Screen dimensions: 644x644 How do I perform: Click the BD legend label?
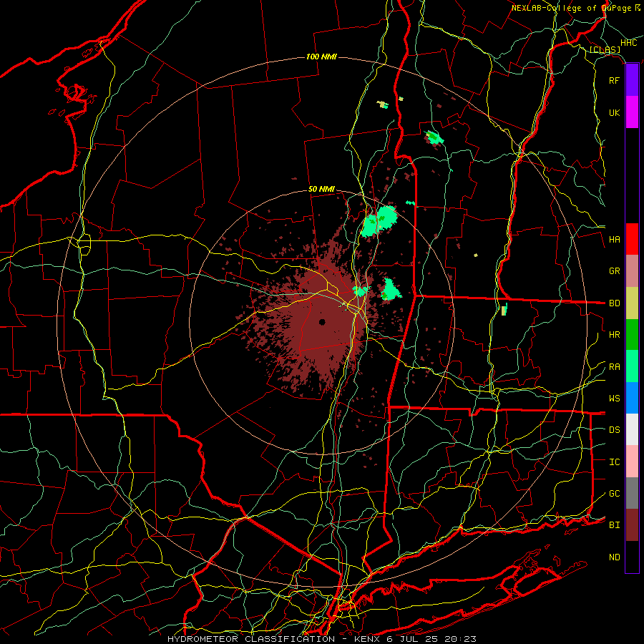[x=614, y=303]
